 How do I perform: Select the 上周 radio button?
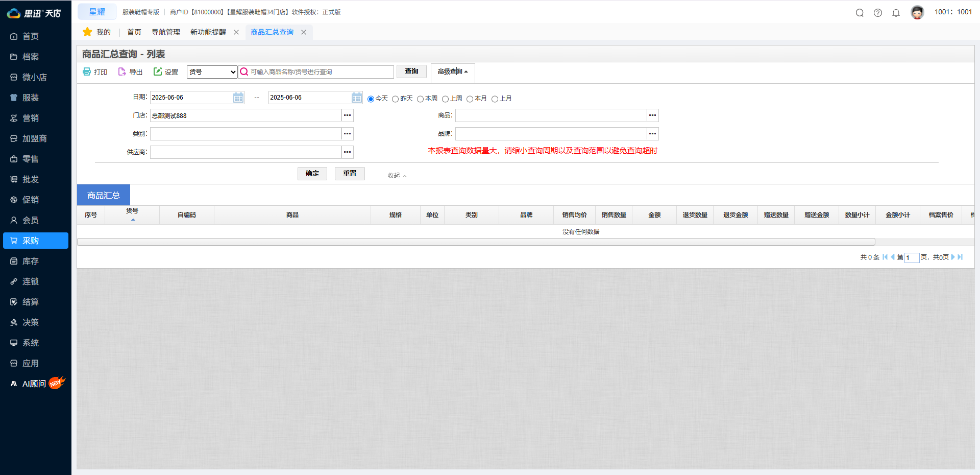(445, 99)
